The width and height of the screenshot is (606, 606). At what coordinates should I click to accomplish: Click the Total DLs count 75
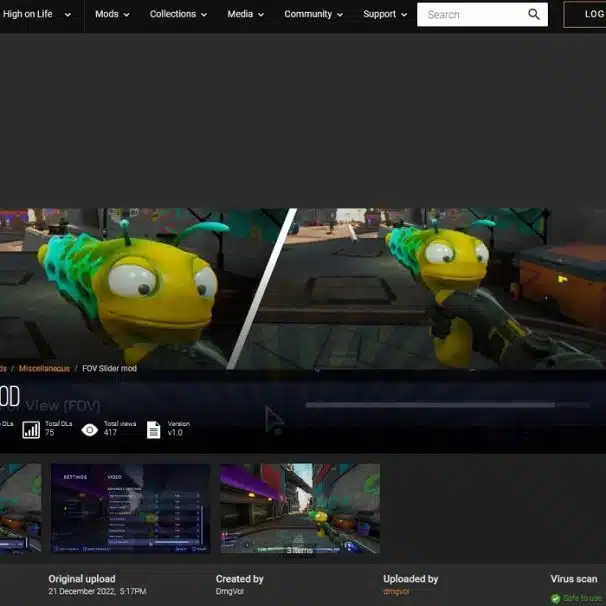(49, 433)
